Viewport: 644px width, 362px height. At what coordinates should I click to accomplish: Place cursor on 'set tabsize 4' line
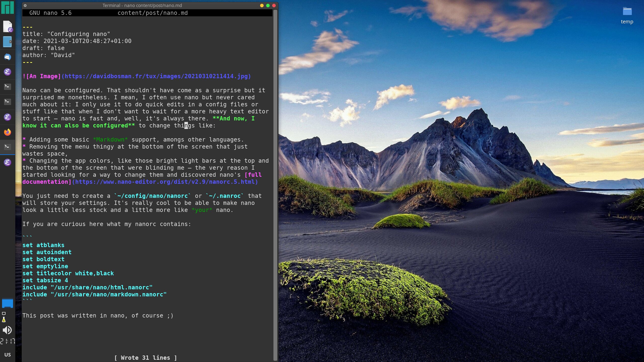(45, 280)
